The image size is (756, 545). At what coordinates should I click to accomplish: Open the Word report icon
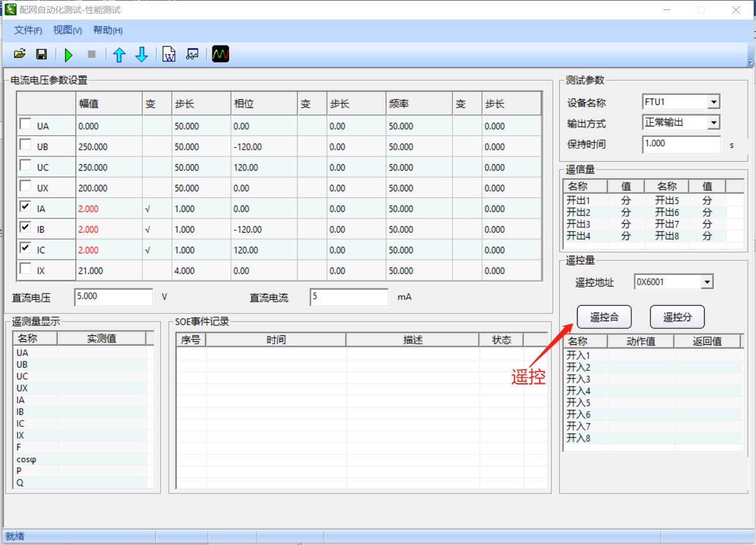[x=169, y=54]
